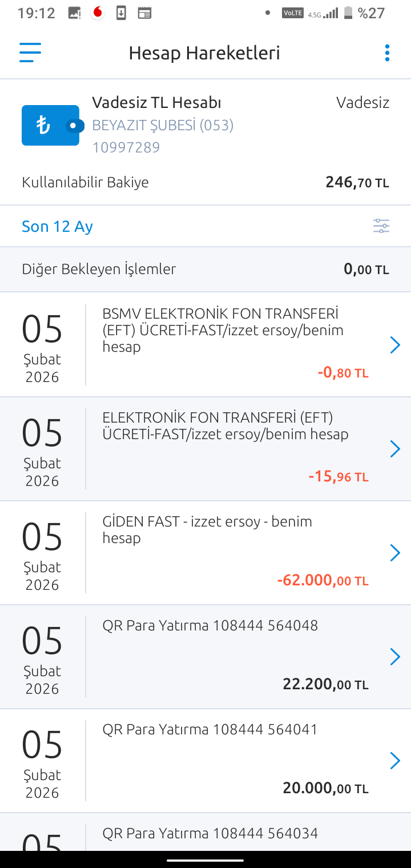Image resolution: width=411 pixels, height=868 pixels.
Task: Tap the Vodafone icon in status bar
Action: (x=98, y=13)
